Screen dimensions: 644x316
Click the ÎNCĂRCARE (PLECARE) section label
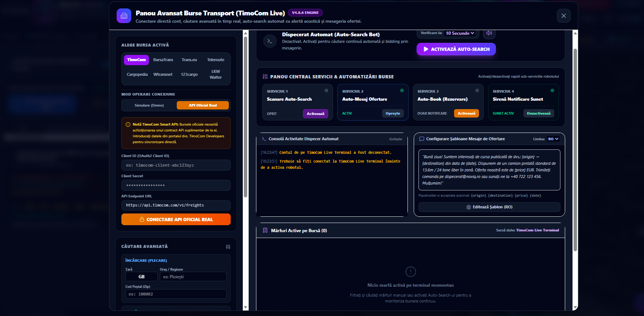click(146, 261)
